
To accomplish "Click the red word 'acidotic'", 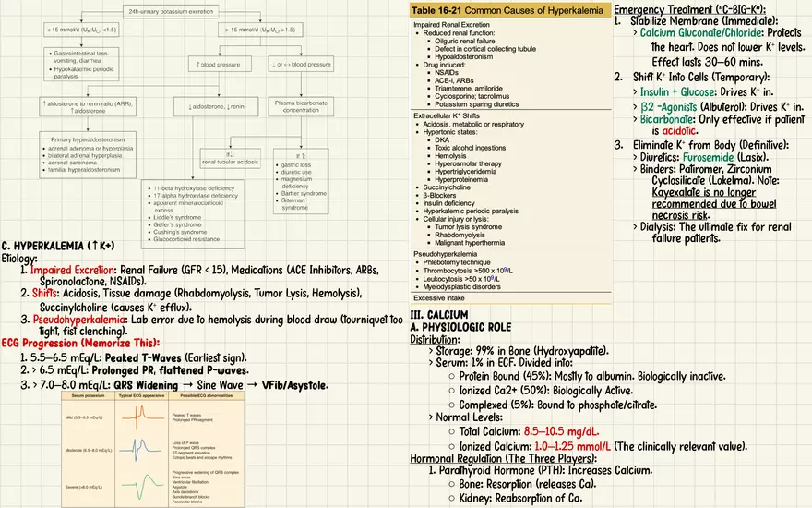I will pyautogui.click(x=679, y=130).
